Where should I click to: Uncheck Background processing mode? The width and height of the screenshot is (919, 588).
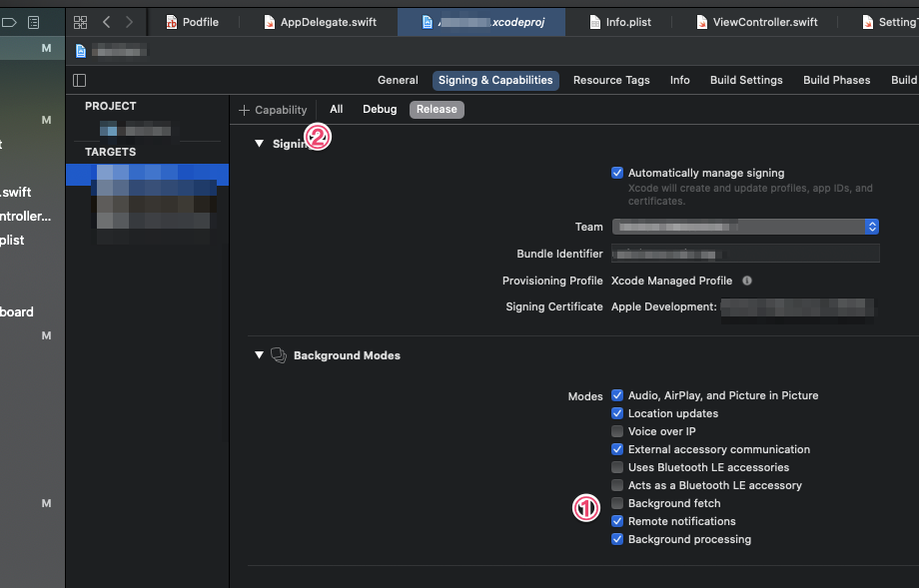click(617, 539)
